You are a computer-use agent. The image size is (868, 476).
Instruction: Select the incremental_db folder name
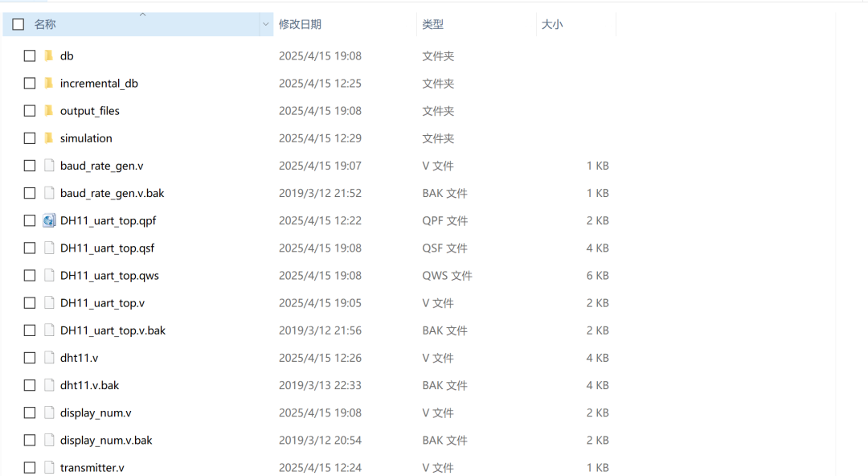tap(99, 83)
